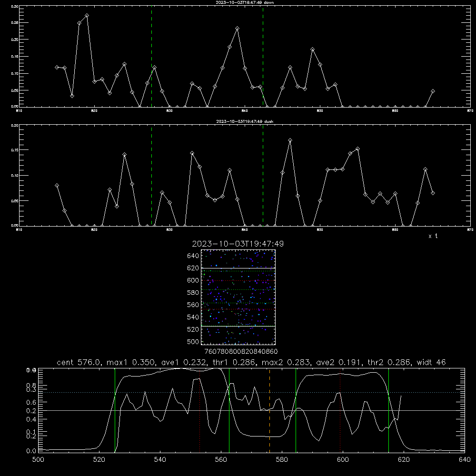Select the 'widt 46' value in stats line
This screenshot has height=476, width=476.
[x=431, y=362]
